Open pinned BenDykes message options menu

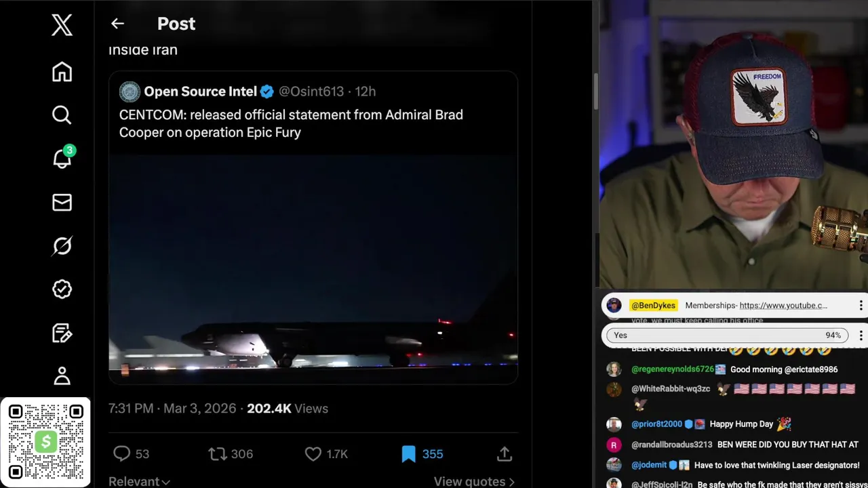coord(861,306)
